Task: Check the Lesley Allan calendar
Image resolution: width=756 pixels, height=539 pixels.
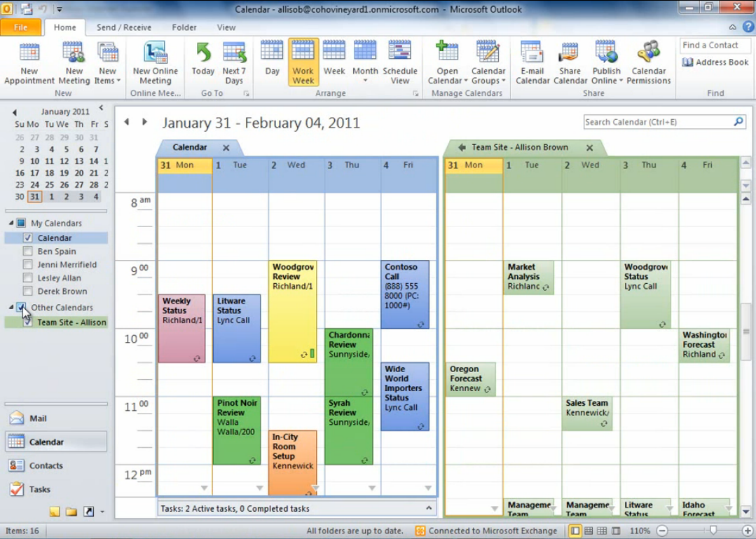Action: coord(27,278)
